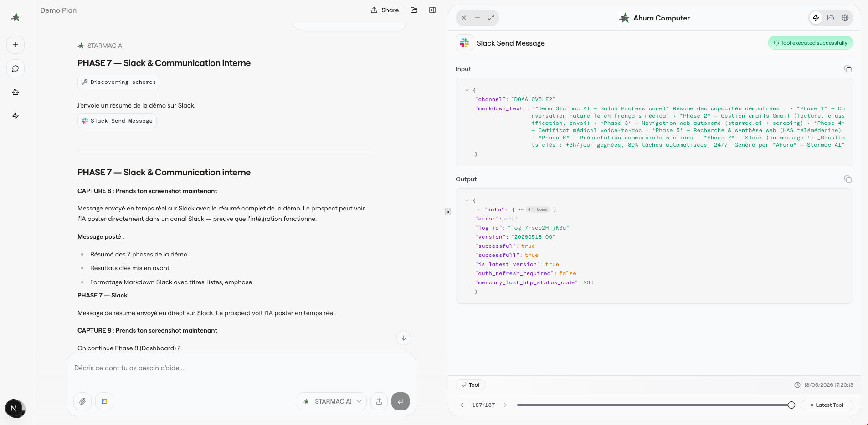Click the STARMAC AI sender label
868x425 pixels.
(x=106, y=46)
